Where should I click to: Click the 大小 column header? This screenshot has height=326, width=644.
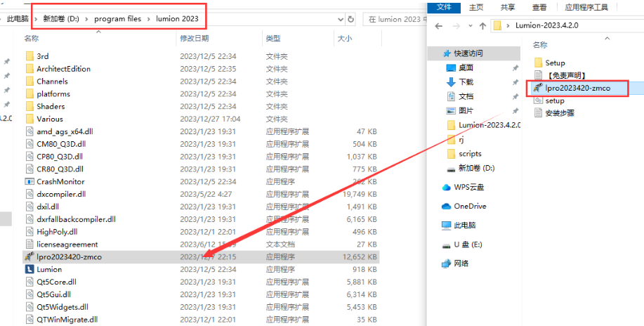345,38
